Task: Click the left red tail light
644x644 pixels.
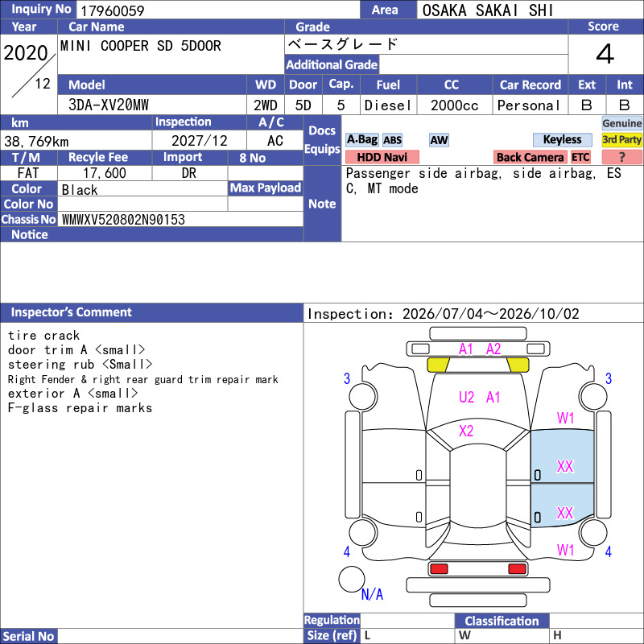Action: pos(439,569)
